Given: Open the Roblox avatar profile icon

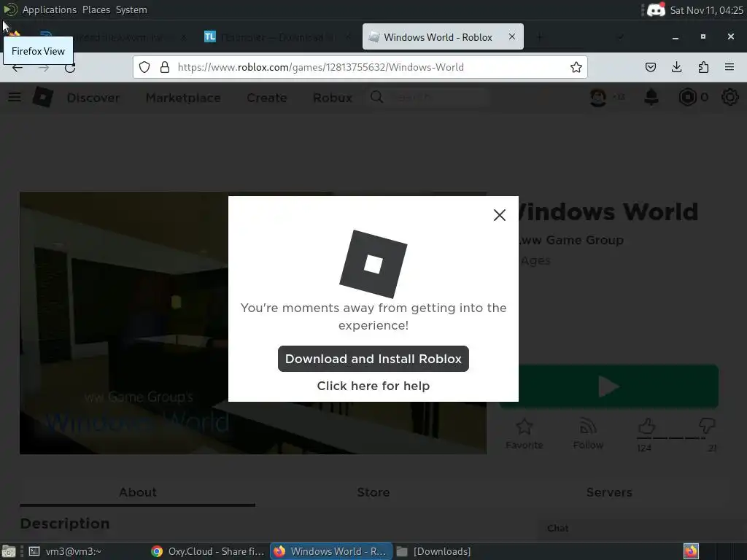Looking at the screenshot, I should (598, 97).
